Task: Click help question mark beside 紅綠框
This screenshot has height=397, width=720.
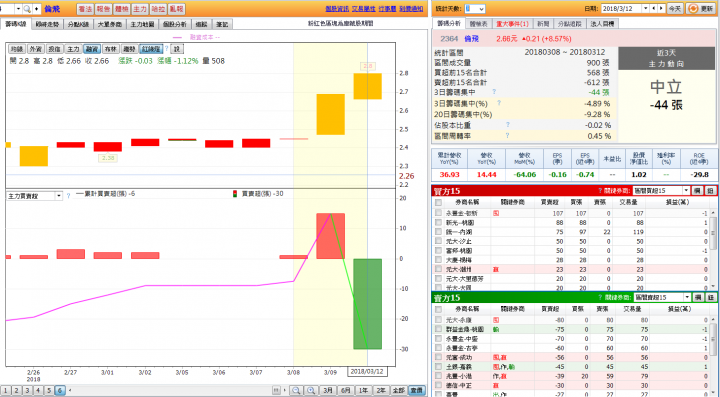Action: (x=166, y=48)
